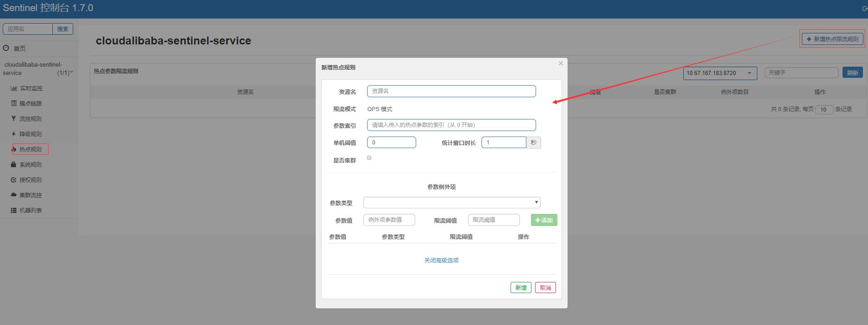868x325 pixels.
Task: Collapse the cloudalibaba-sentinel-service app menu
Action: [38, 69]
